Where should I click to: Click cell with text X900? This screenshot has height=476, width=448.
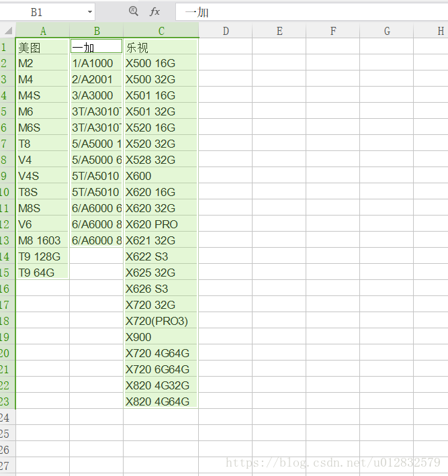pos(161,337)
